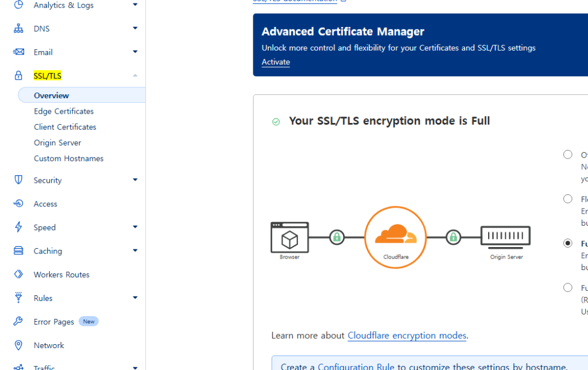Select the Flexible encryption mode radio button
This screenshot has width=588, height=370.
[568, 199]
